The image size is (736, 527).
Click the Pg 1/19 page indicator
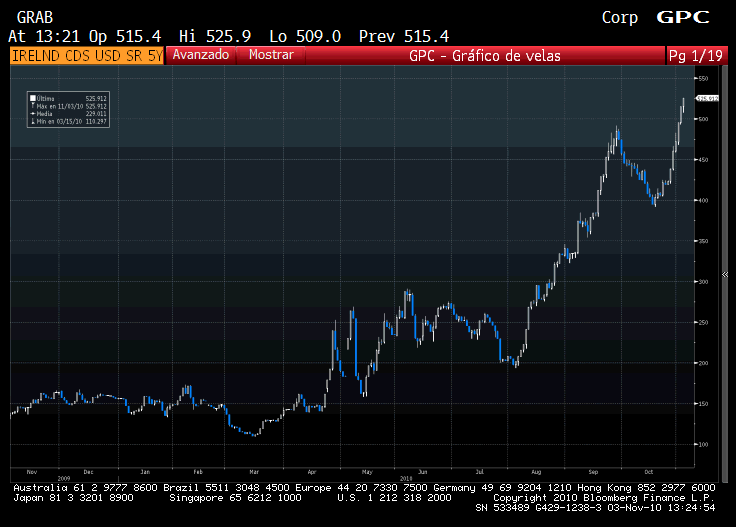696,56
